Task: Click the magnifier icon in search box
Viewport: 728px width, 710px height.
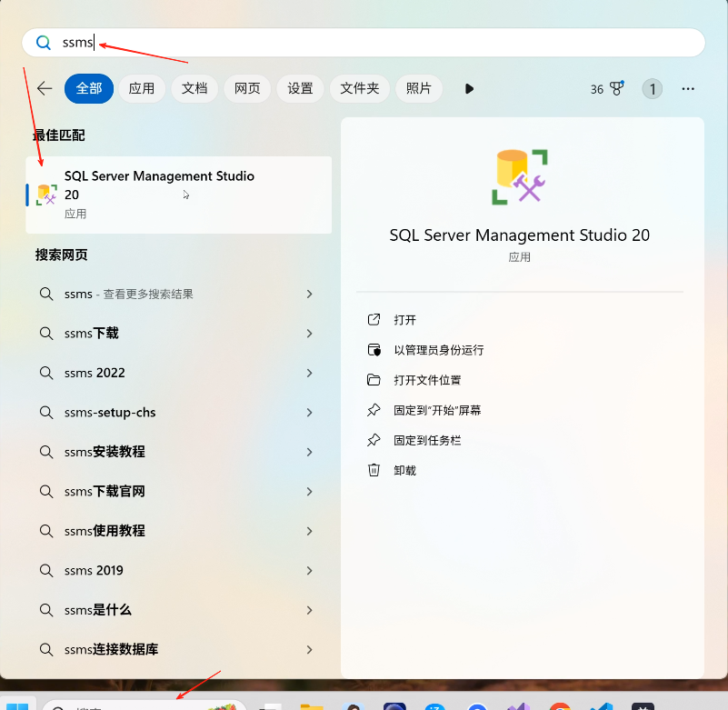Action: pos(44,43)
